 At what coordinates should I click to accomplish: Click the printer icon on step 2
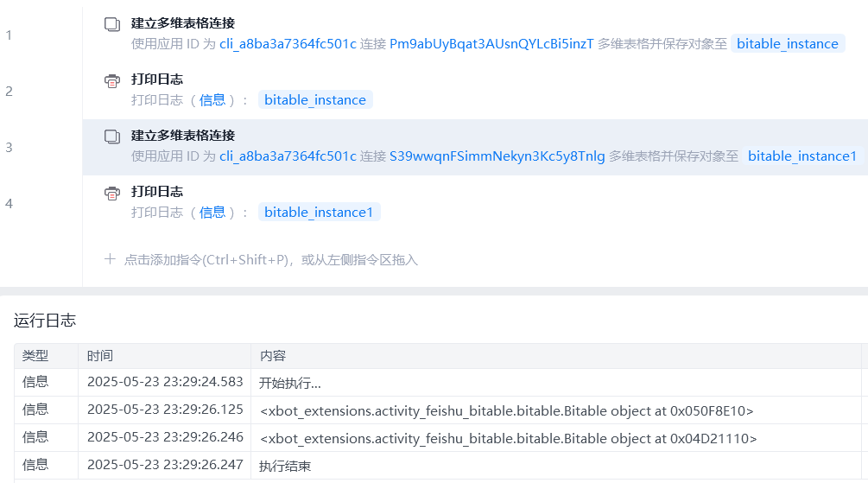point(111,80)
